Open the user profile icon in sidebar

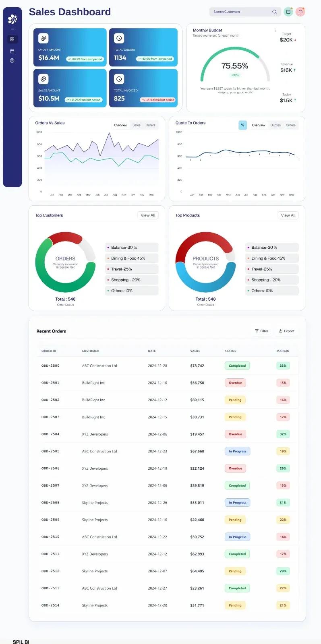click(x=12, y=61)
